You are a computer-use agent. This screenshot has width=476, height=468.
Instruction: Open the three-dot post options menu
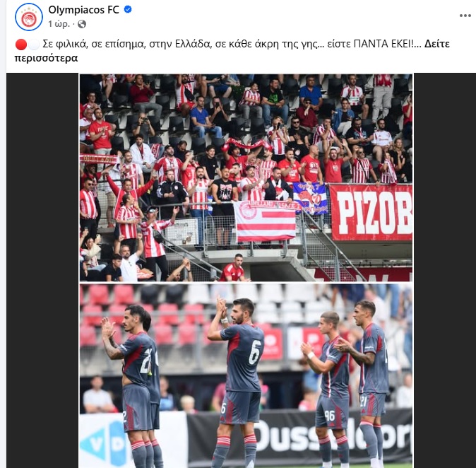point(465,16)
